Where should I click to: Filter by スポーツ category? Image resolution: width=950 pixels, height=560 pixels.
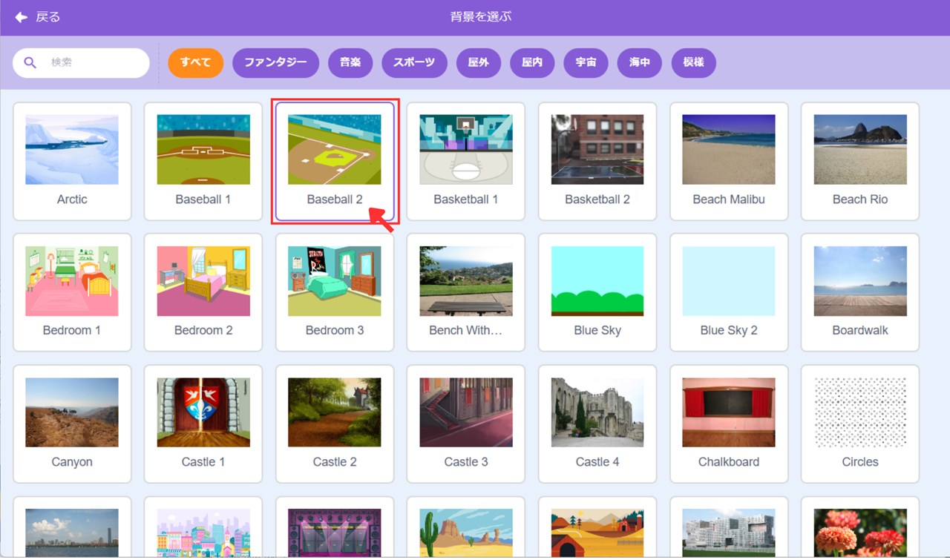[x=414, y=63]
